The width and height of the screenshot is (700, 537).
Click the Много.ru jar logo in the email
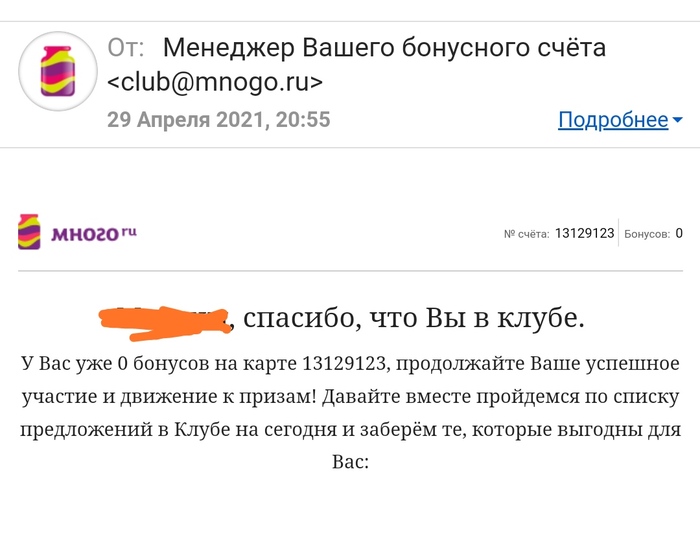(x=29, y=232)
